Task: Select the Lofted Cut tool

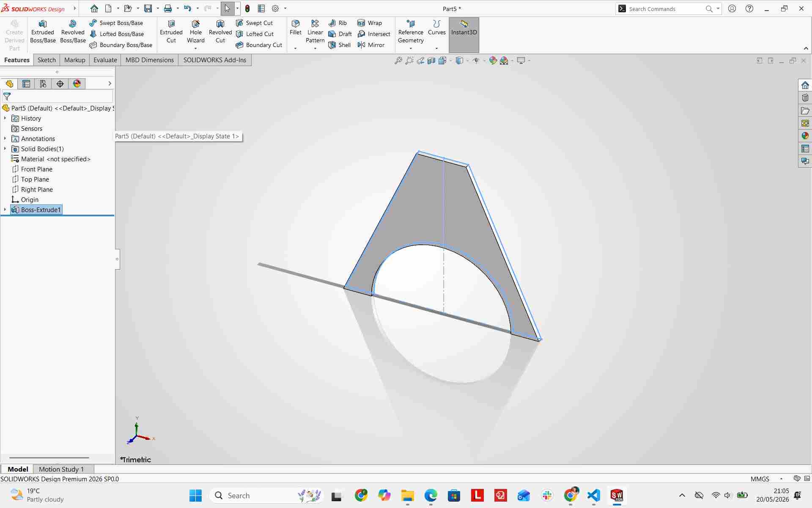Action: (255, 34)
